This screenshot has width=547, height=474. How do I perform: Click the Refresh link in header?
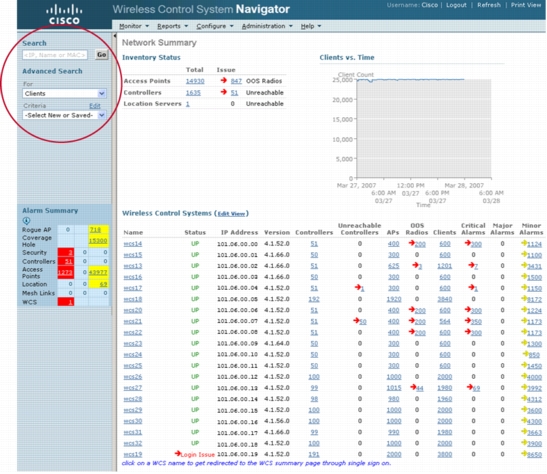point(489,5)
